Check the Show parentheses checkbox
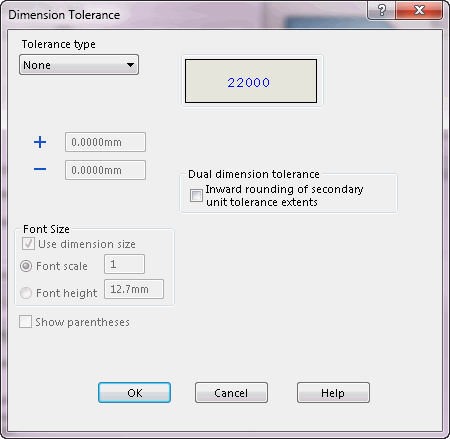The height and width of the screenshot is (439, 450). click(25, 322)
